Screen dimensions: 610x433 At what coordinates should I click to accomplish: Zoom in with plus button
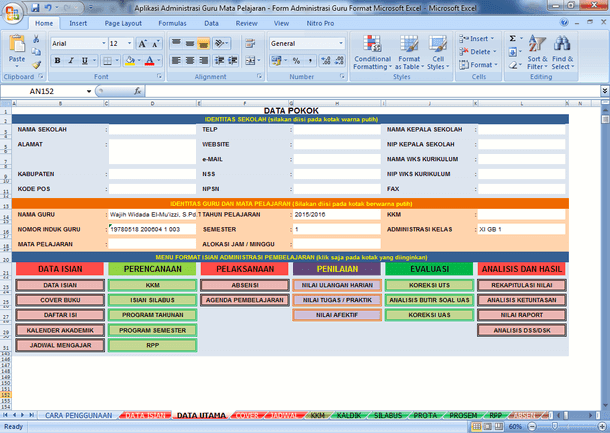click(603, 426)
